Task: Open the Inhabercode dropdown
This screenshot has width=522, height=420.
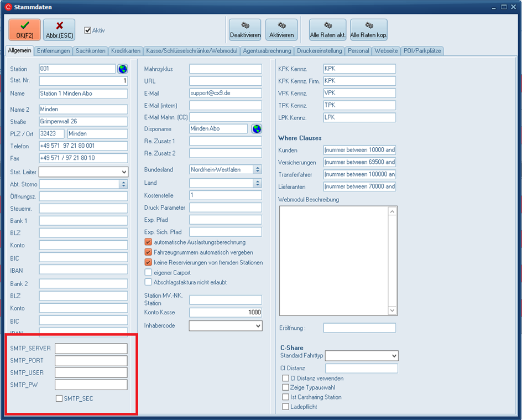Action: 258,326
